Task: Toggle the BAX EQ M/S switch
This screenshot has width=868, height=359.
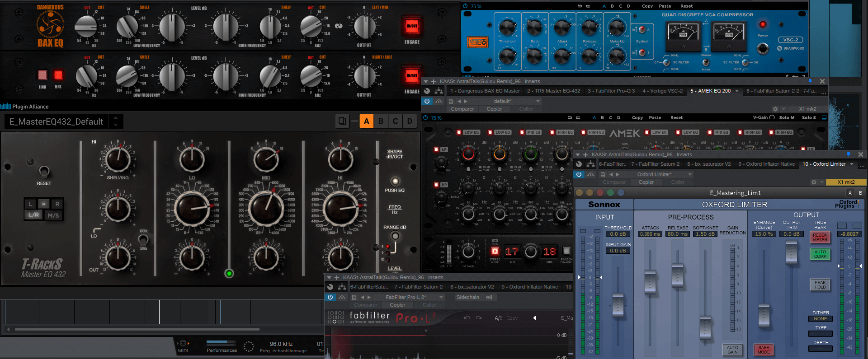Action: coord(58,75)
